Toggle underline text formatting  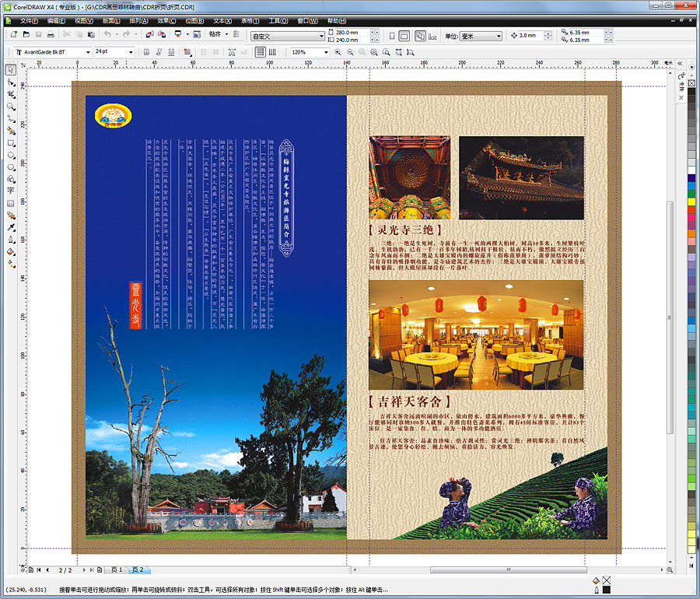point(170,51)
